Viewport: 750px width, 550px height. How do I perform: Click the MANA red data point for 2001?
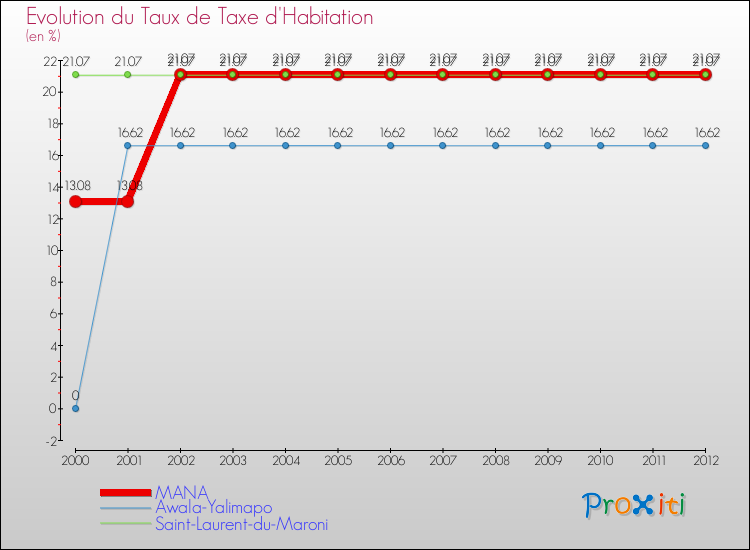[x=128, y=201]
